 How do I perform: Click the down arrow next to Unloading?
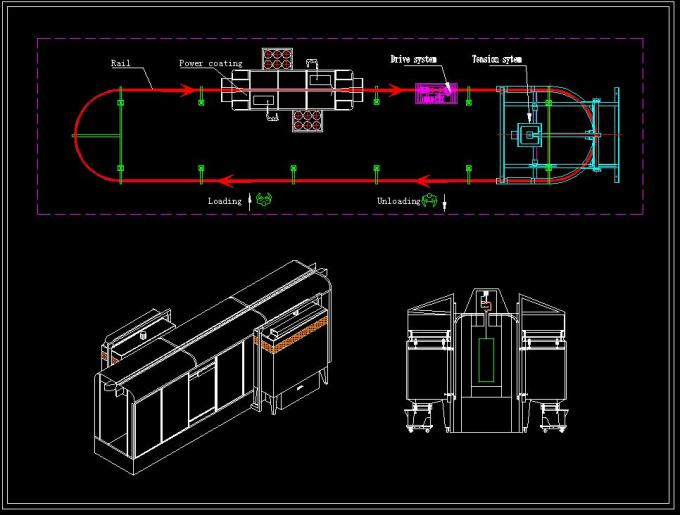click(445, 203)
